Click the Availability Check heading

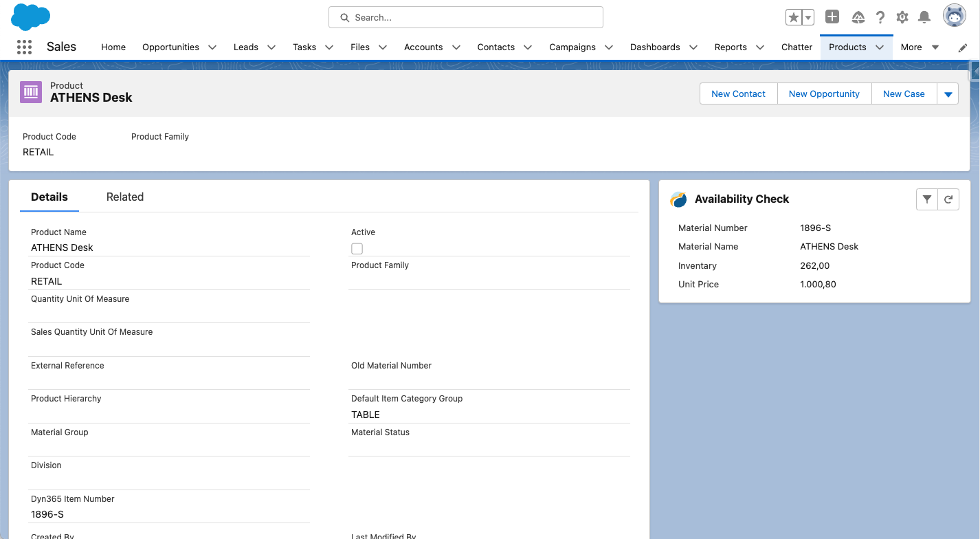point(742,199)
